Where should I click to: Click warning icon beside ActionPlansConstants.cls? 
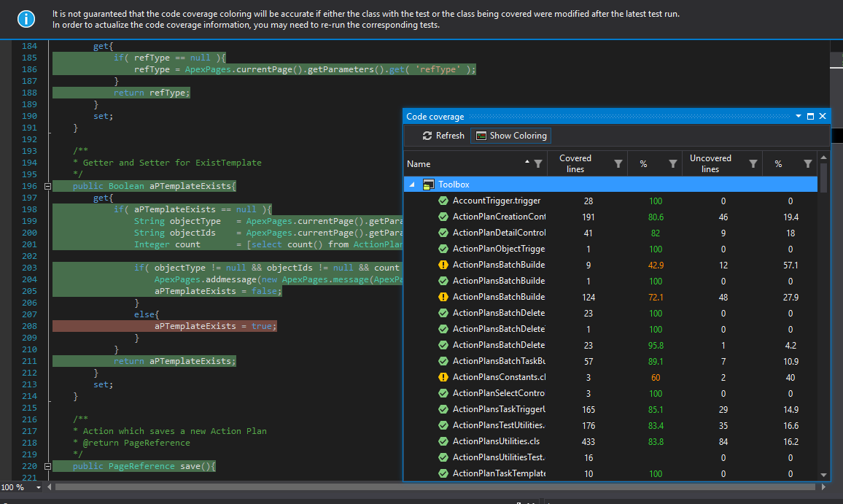click(x=443, y=377)
